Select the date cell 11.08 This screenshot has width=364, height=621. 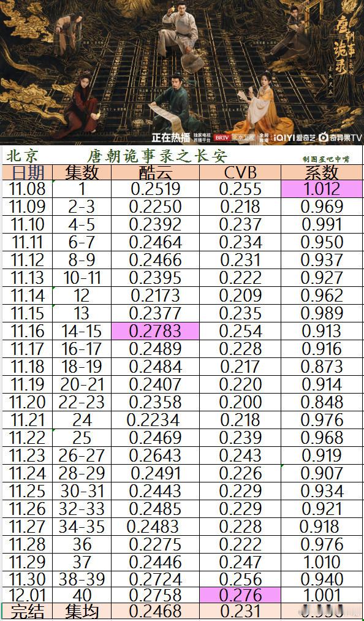(28, 189)
